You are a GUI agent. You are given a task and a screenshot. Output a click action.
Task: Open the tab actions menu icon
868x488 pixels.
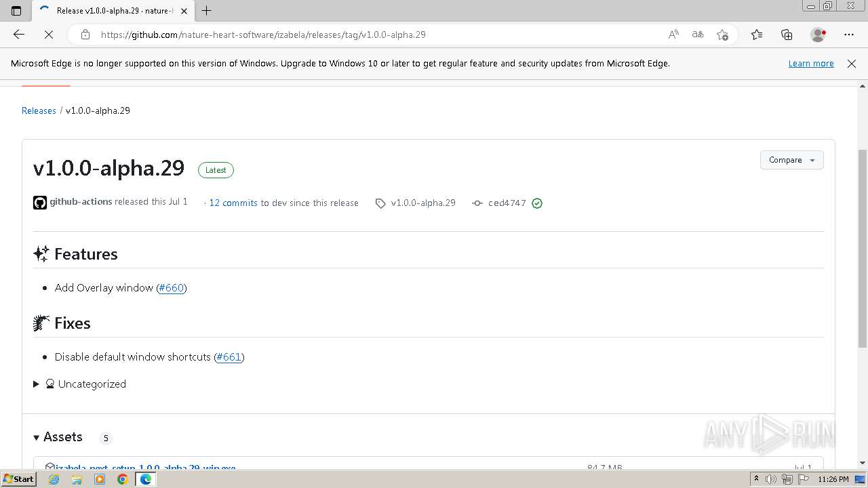(16, 11)
